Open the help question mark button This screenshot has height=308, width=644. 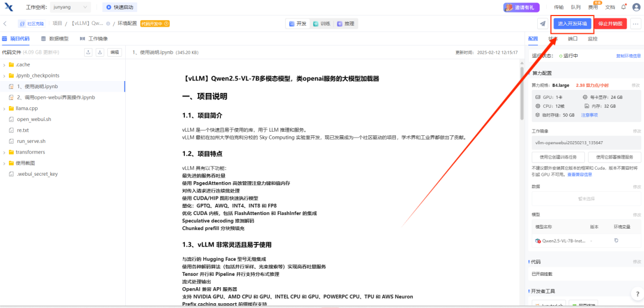(636, 293)
